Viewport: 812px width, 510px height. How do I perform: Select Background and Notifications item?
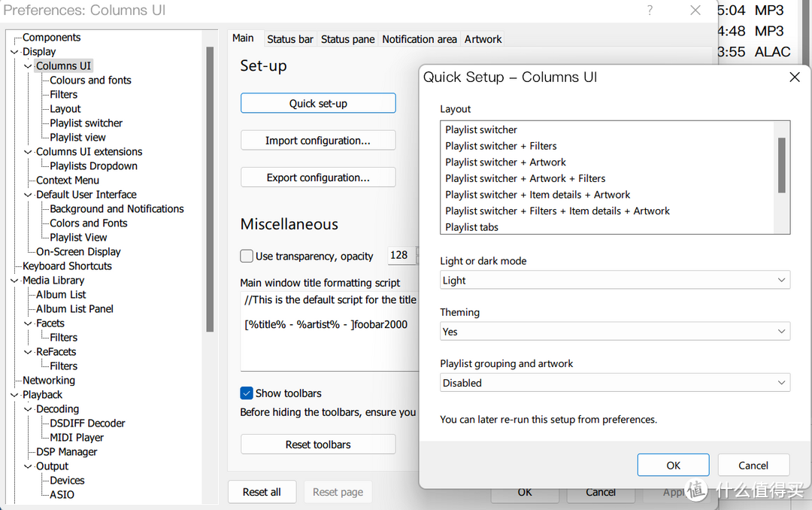tap(117, 209)
